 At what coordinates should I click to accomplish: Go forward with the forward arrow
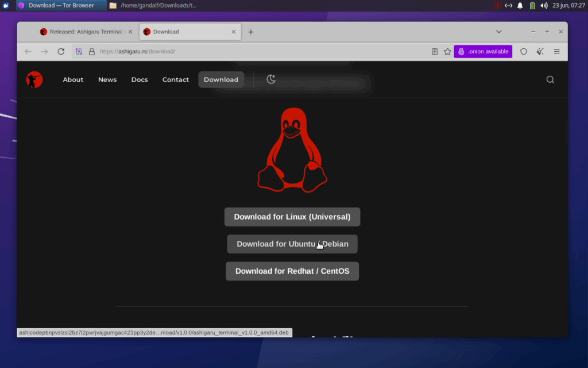click(x=45, y=51)
